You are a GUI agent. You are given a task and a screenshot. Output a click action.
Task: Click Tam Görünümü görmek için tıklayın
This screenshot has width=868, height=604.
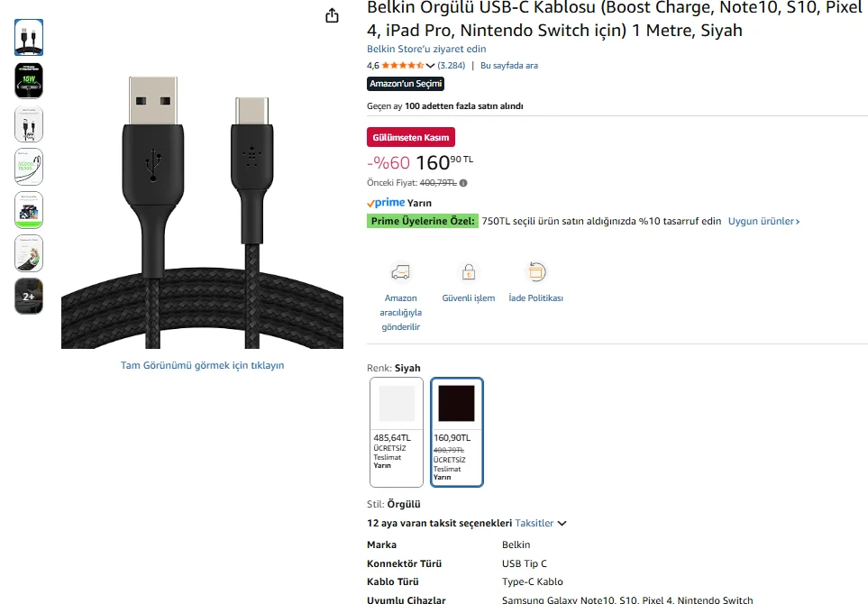202,365
